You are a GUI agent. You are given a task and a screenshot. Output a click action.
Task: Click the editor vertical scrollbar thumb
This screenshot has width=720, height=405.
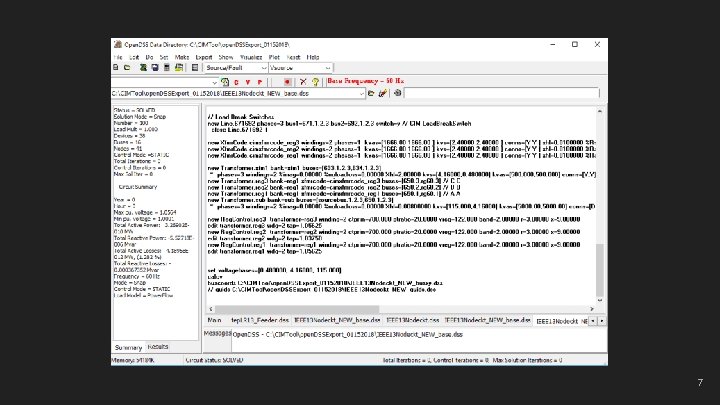point(600,270)
